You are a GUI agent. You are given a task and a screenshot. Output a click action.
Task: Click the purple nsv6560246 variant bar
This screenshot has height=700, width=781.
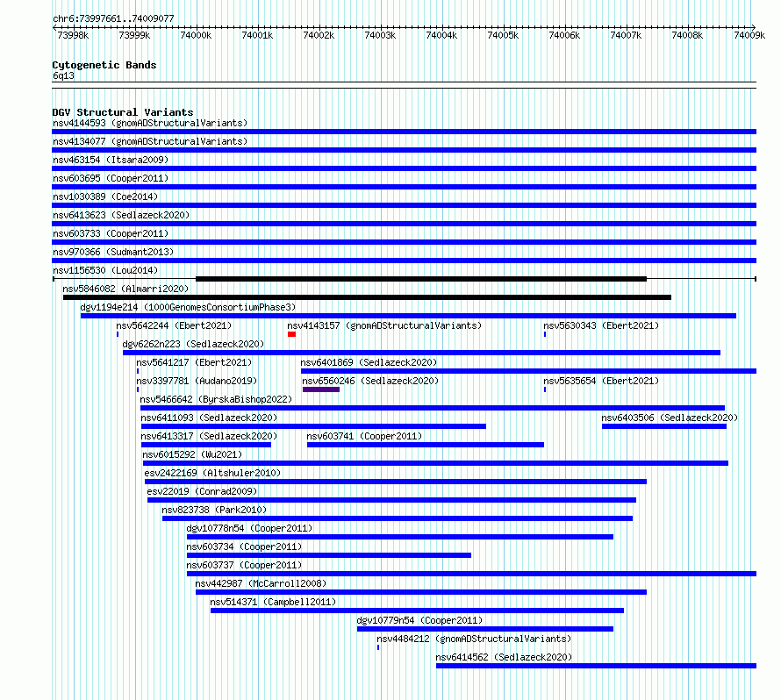[321, 389]
